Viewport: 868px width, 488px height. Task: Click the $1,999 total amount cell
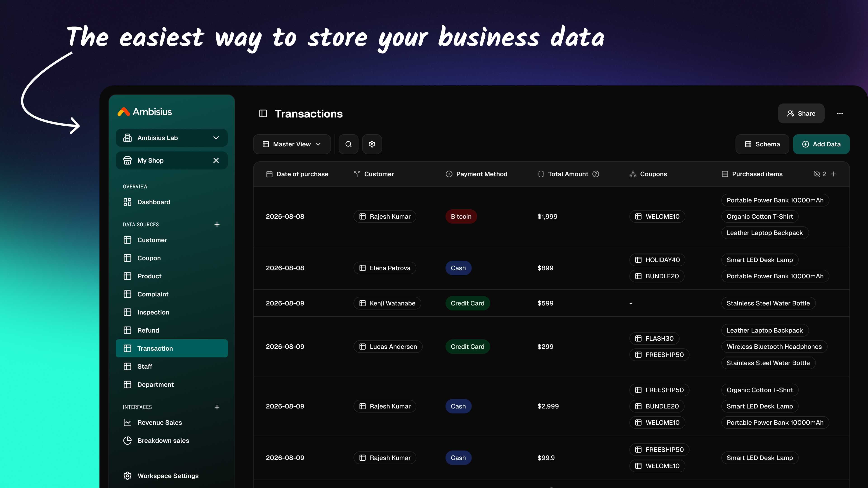547,217
